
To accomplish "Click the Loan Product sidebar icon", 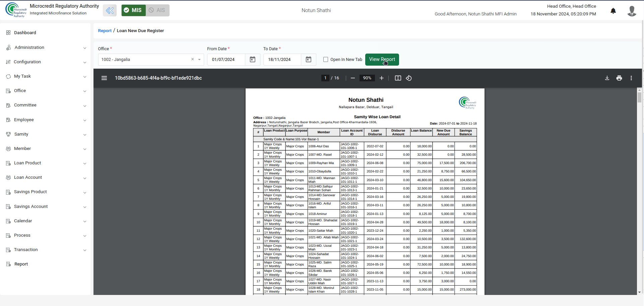I will pos(8,163).
